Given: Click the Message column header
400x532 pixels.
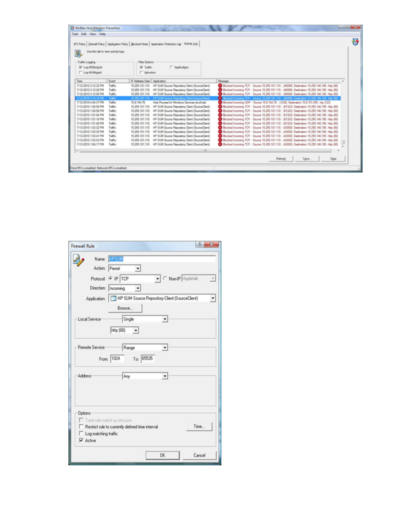Looking at the screenshot, I should click(x=278, y=81).
